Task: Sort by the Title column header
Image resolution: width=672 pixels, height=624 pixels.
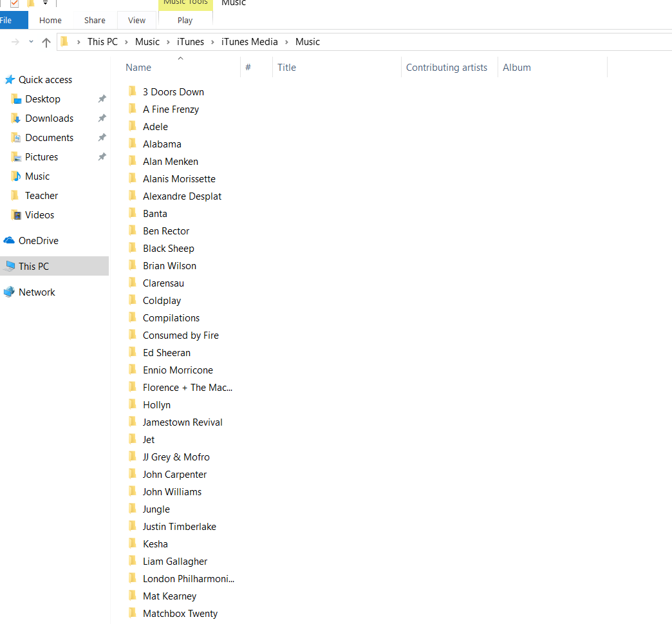Action: tap(286, 68)
